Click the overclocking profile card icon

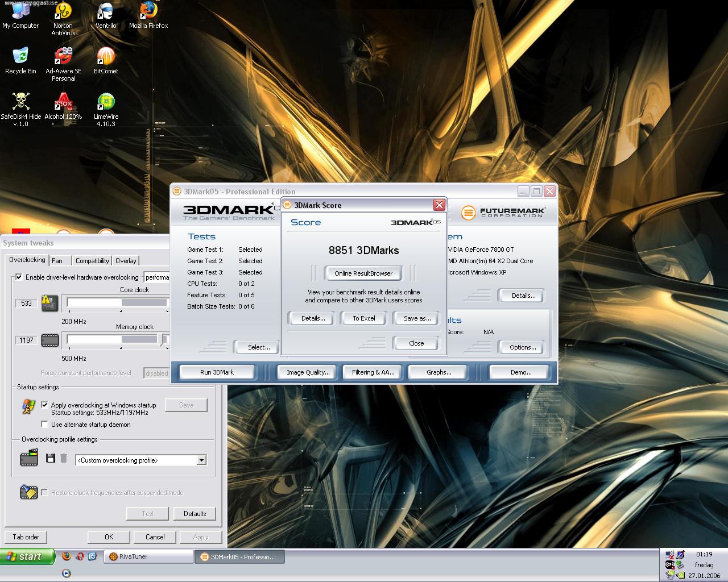[29, 458]
